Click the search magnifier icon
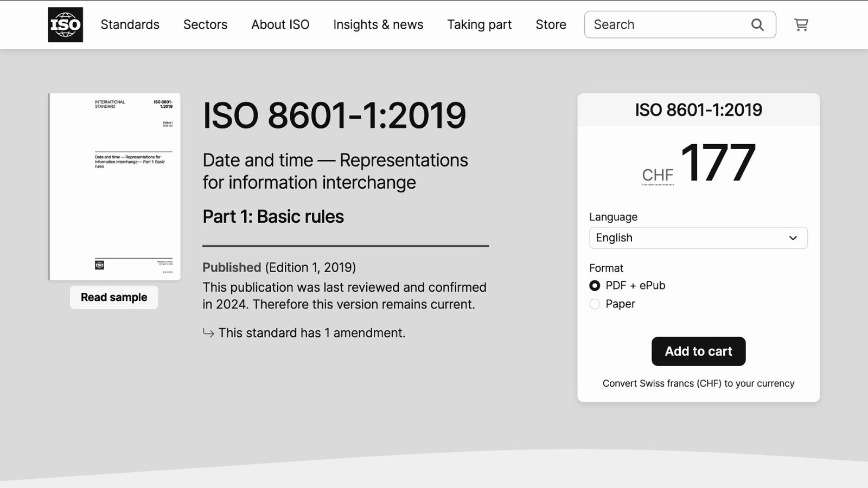The width and height of the screenshot is (868, 488). [757, 24]
